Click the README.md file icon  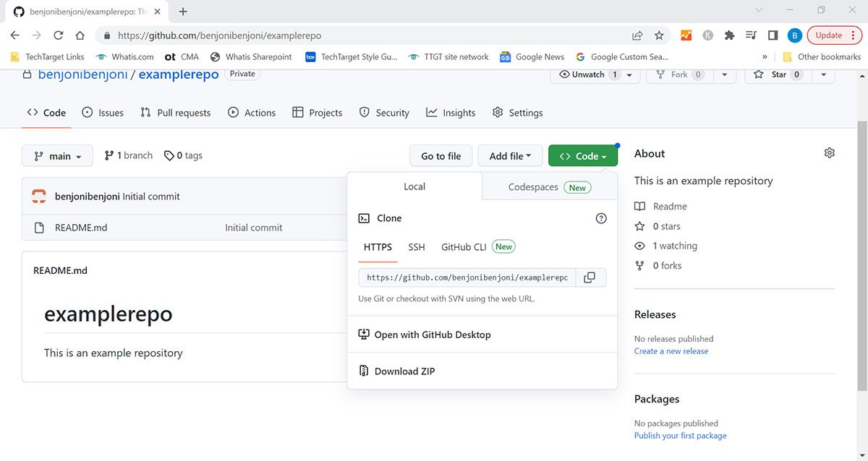[40, 228]
